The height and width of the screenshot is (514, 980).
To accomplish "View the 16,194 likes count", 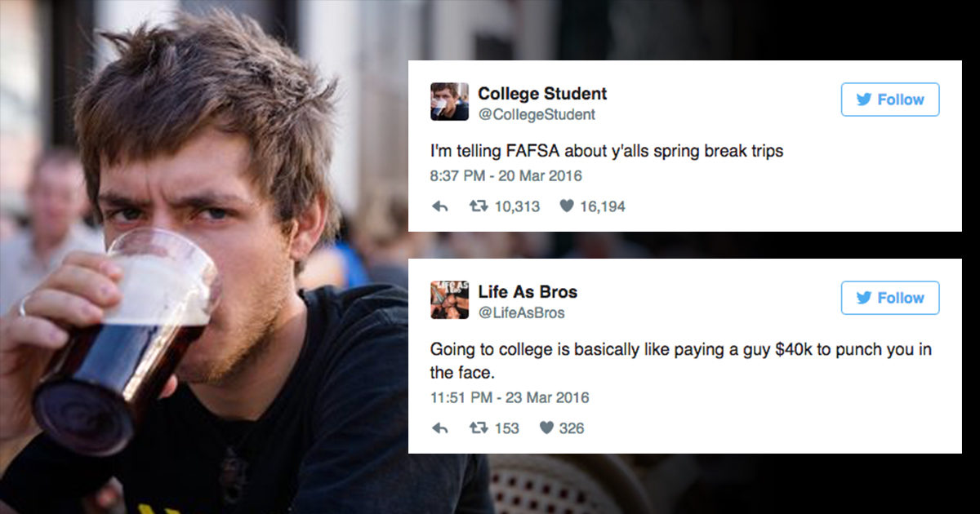I will 602,207.
